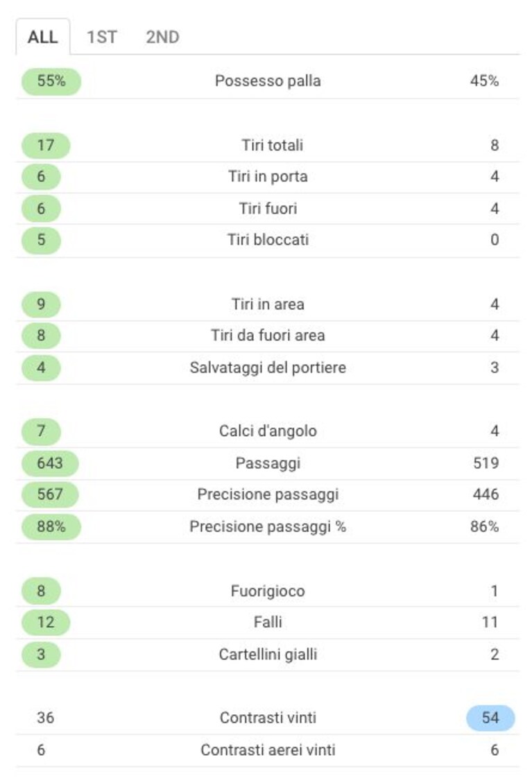Click the 12 Falli green badge
This screenshot has width=532, height=778.
click(x=46, y=622)
